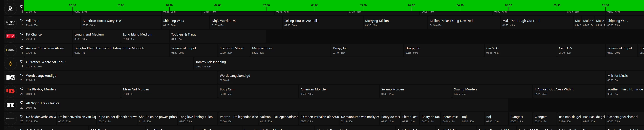Open Long Island Medium at 00:30

[x=96, y=37]
